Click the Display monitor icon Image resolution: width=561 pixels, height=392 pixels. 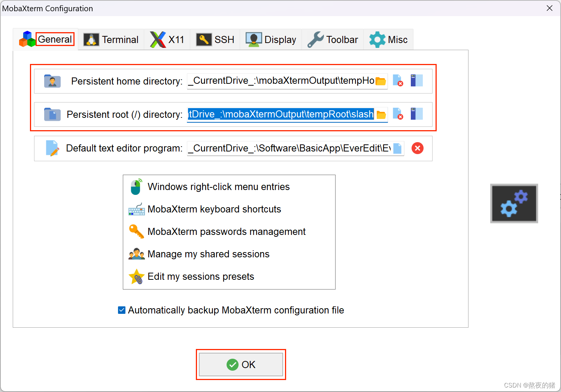(x=254, y=39)
